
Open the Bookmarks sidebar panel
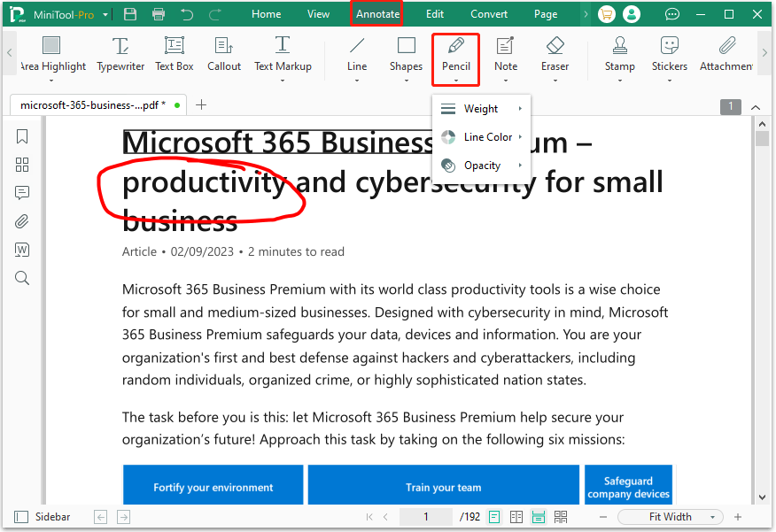[22, 136]
